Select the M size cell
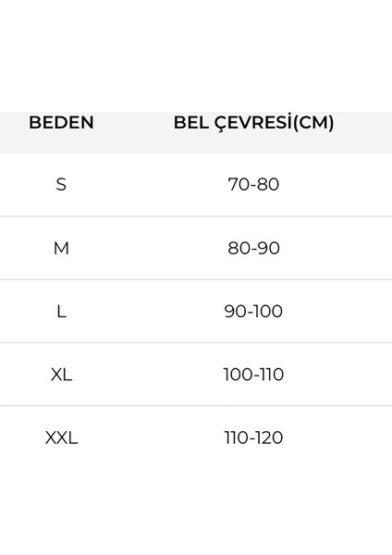 [x=61, y=248]
